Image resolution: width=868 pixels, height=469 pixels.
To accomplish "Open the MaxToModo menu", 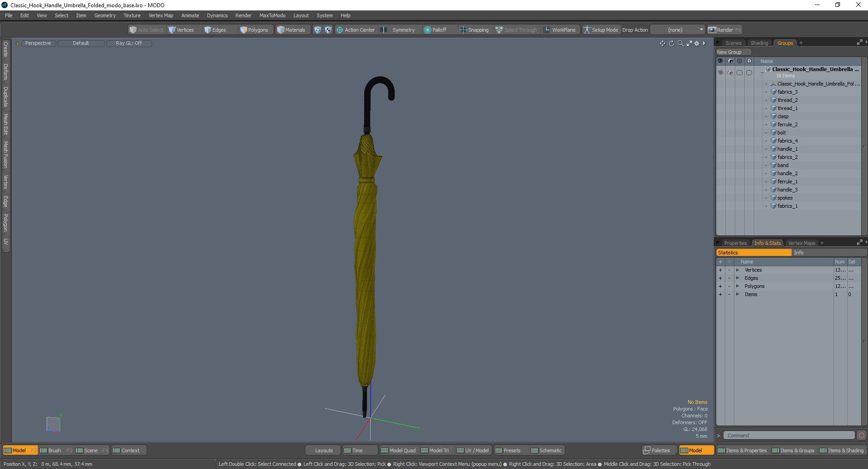I will pos(272,15).
